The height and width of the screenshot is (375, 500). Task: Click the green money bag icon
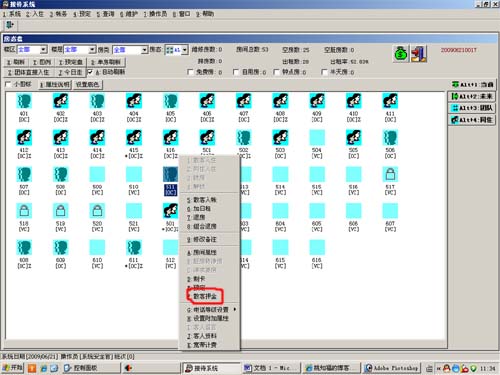(401, 54)
